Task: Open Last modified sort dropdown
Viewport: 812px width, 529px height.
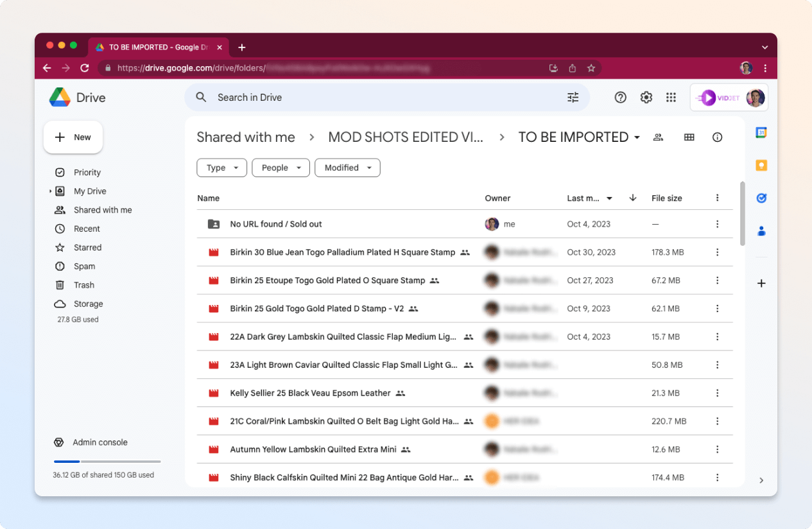Action: click(609, 198)
